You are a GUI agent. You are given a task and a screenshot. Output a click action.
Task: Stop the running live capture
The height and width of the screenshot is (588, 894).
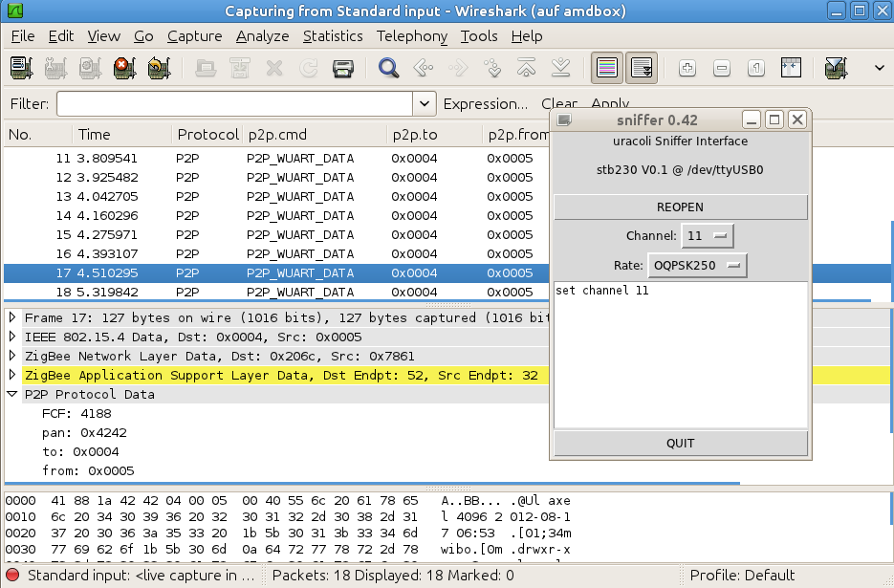click(124, 68)
